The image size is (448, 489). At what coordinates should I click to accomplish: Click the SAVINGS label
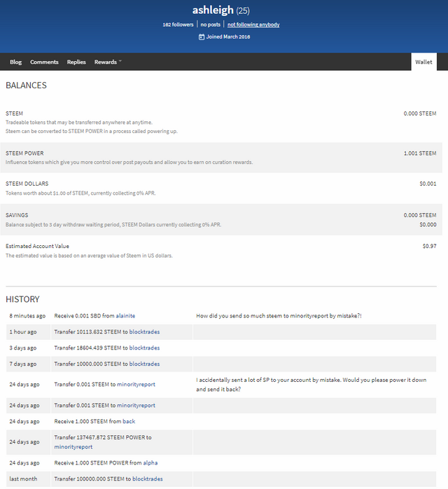(17, 215)
